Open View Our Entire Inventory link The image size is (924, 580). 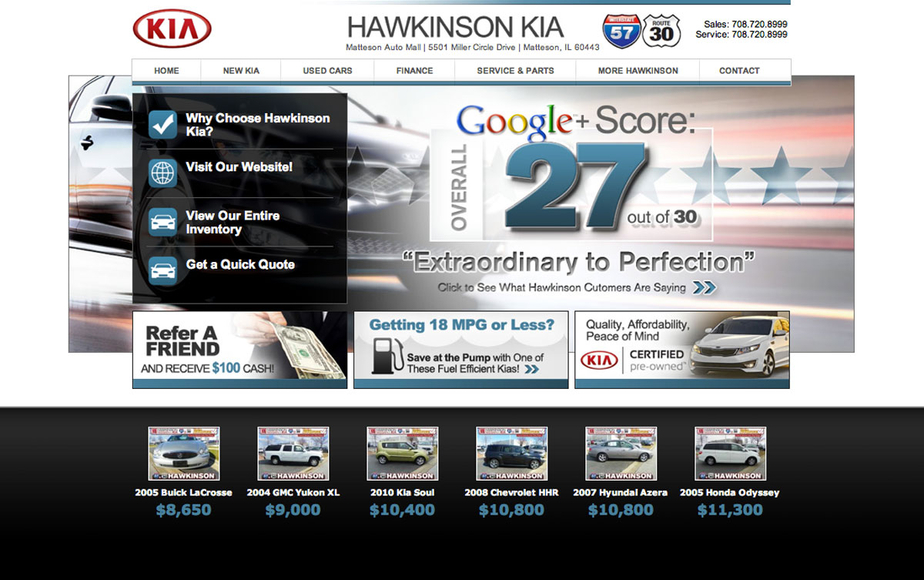(x=233, y=223)
